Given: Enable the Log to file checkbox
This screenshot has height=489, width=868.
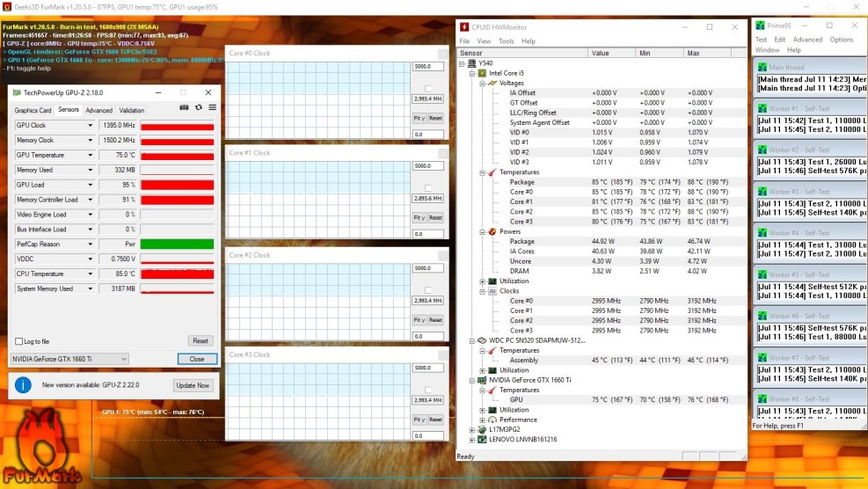Looking at the screenshot, I should click(19, 341).
